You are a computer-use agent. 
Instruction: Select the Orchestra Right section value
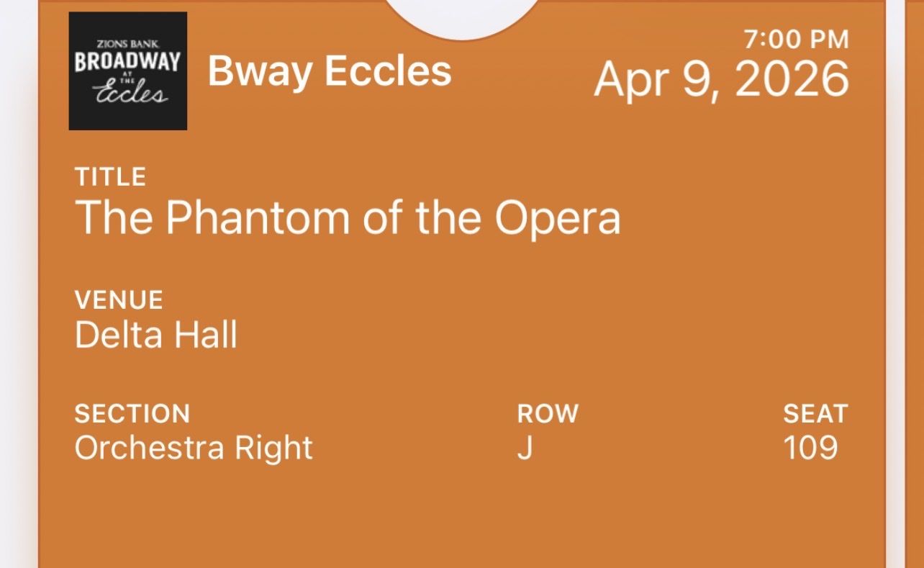194,448
